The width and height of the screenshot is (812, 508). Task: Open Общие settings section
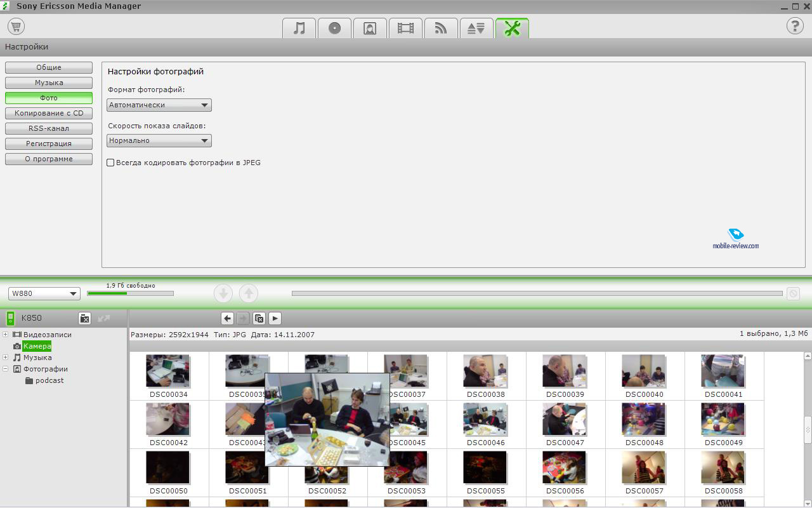[49, 67]
